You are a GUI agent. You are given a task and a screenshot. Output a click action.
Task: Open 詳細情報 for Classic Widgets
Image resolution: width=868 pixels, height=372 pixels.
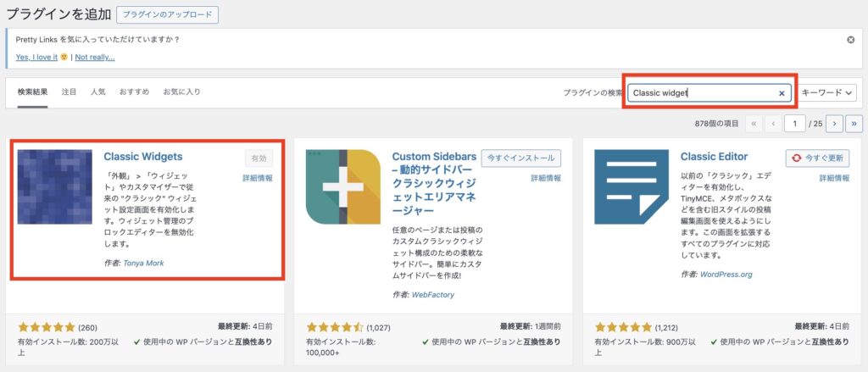click(x=258, y=179)
